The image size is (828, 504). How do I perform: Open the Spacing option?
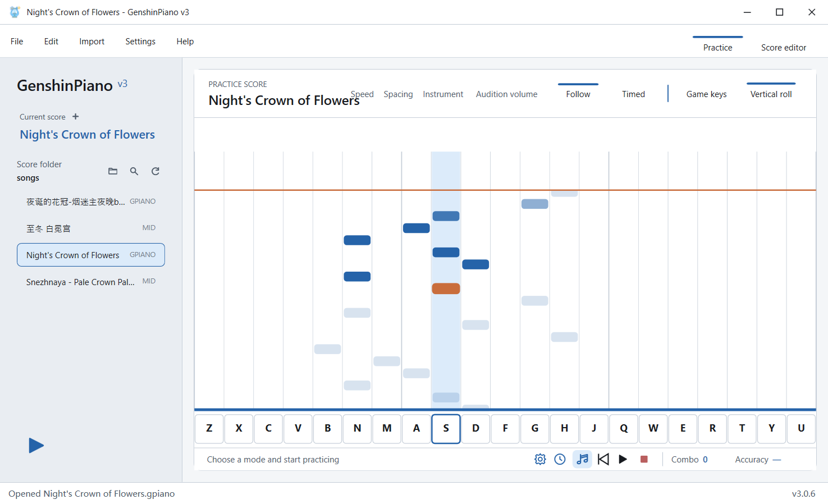tap(398, 94)
